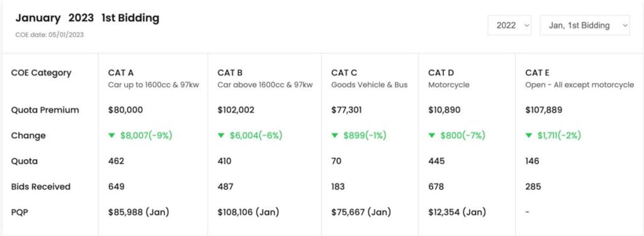This screenshot has height=236, width=644.
Task: Select the CAT A column header
Action: point(150,78)
